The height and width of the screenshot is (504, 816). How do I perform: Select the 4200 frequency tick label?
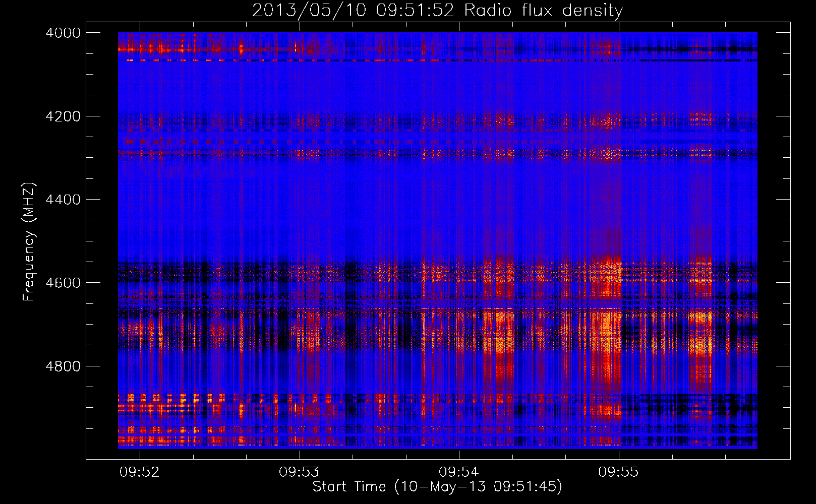coord(63,116)
